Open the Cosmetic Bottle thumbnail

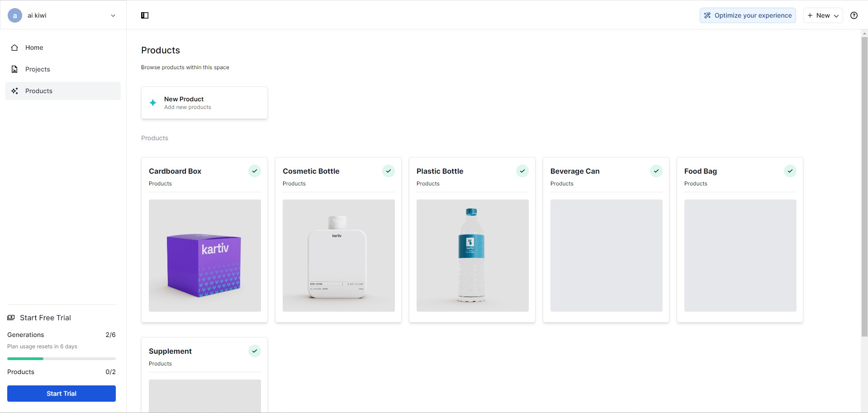pos(339,256)
